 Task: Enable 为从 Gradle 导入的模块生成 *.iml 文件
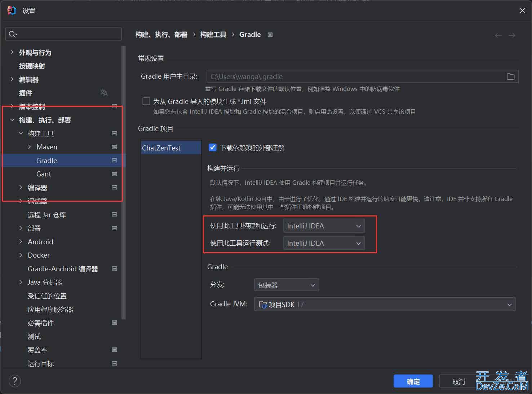tap(146, 101)
